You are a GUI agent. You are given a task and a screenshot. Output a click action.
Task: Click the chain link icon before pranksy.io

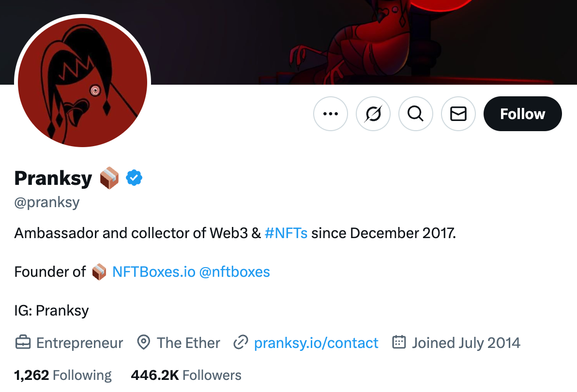(241, 342)
